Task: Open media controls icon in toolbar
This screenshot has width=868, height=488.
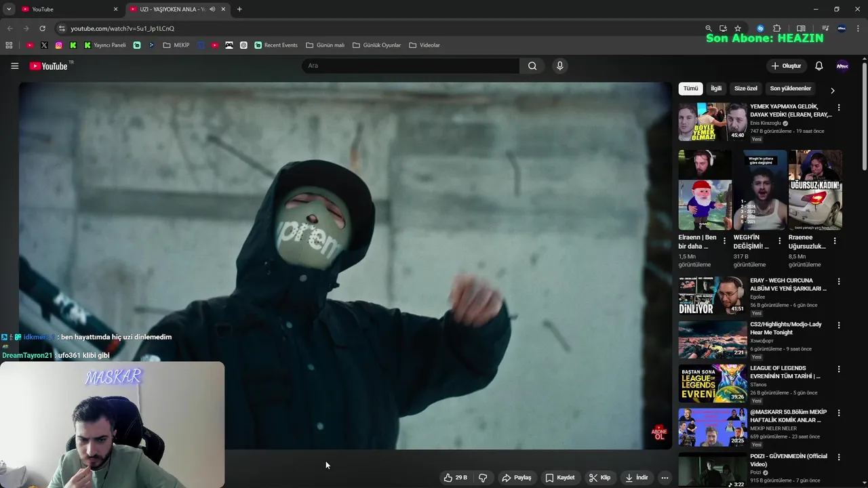Action: click(x=825, y=28)
